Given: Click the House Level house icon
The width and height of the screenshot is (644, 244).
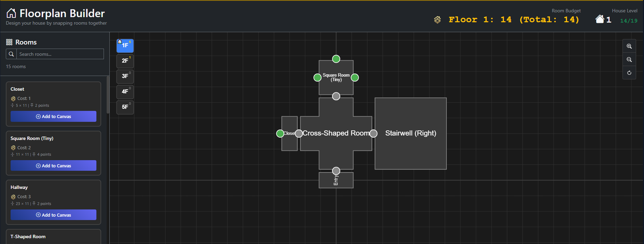Looking at the screenshot, I should pos(600,19).
